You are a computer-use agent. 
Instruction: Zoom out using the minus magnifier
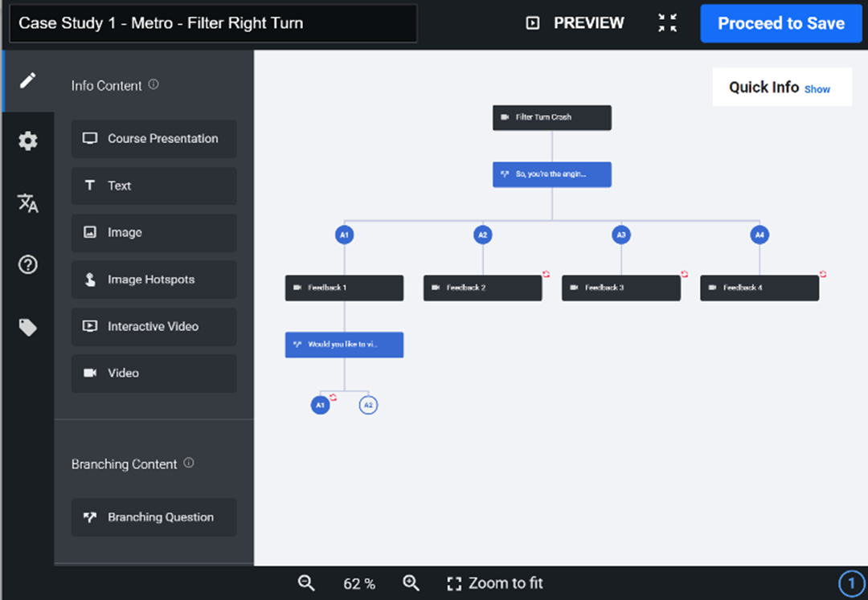[x=306, y=583]
